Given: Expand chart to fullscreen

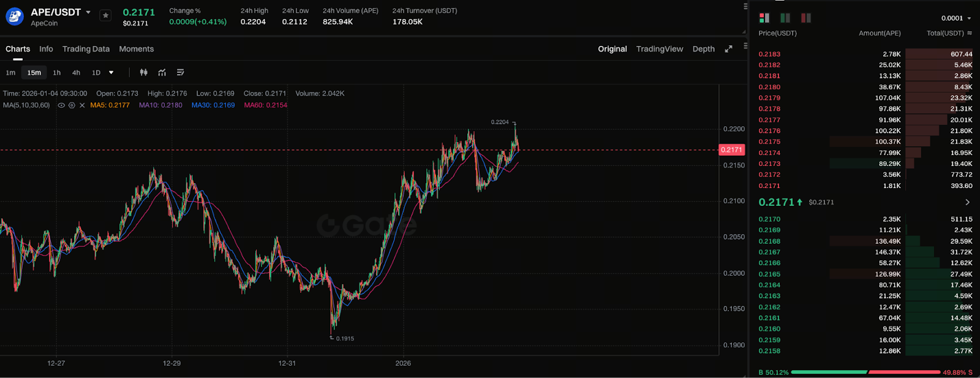Looking at the screenshot, I should pos(728,49).
